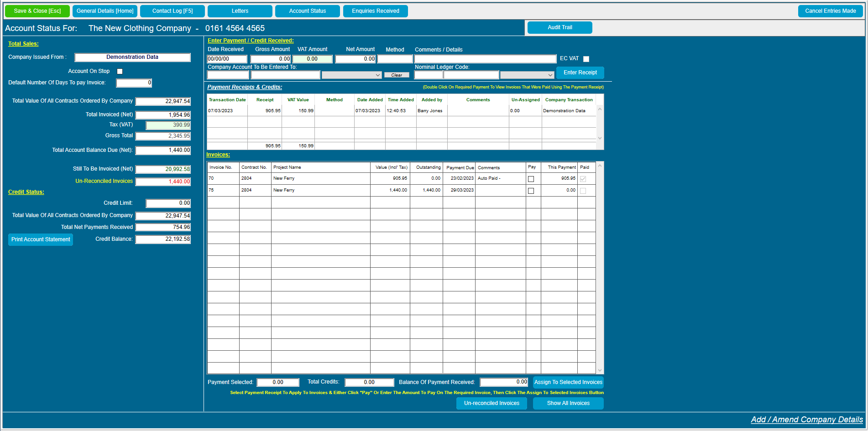The image size is (868, 431).
Task: Show Un-reconciled Invoices only
Action: tap(492, 403)
